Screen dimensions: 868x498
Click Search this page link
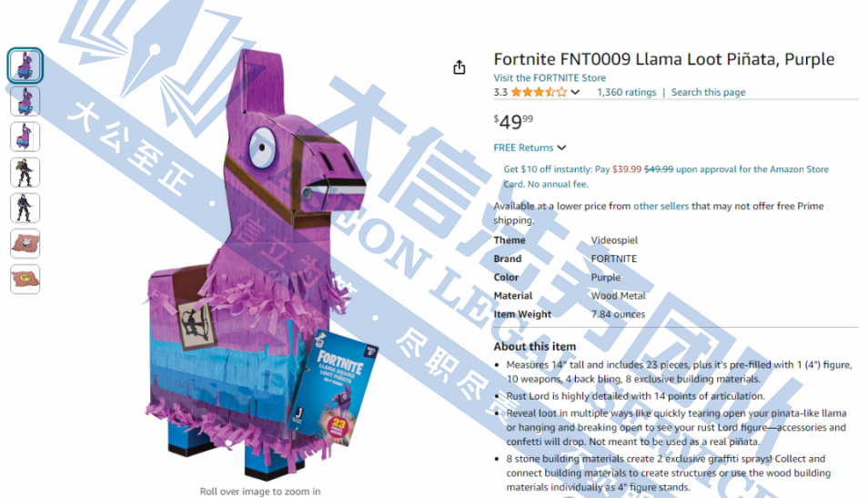tap(708, 93)
